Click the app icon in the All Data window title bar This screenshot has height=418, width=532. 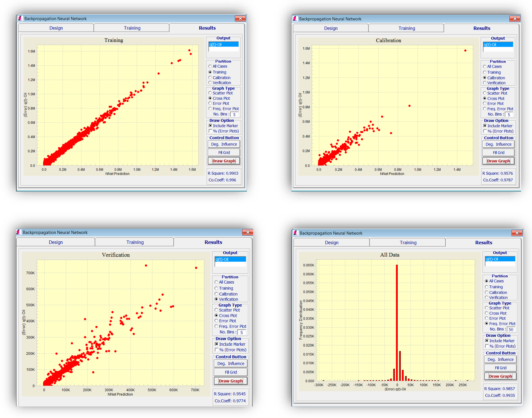296,233
